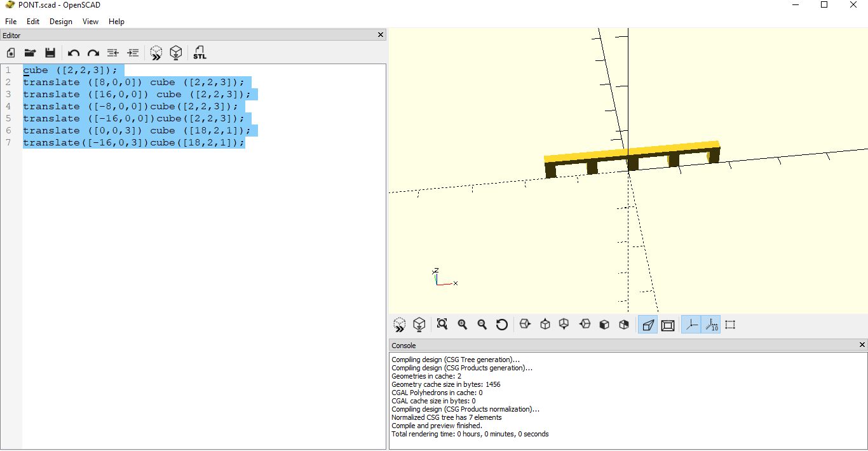Click the Redo arrow icon
868x451 pixels.
click(93, 53)
